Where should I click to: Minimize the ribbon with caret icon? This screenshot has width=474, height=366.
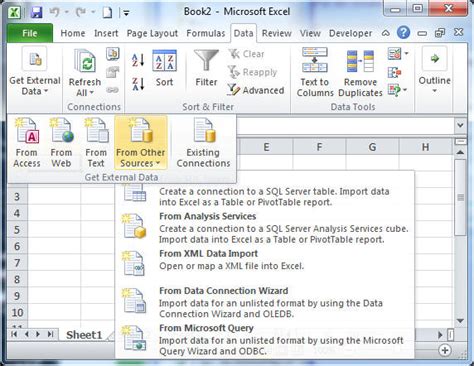385,33
